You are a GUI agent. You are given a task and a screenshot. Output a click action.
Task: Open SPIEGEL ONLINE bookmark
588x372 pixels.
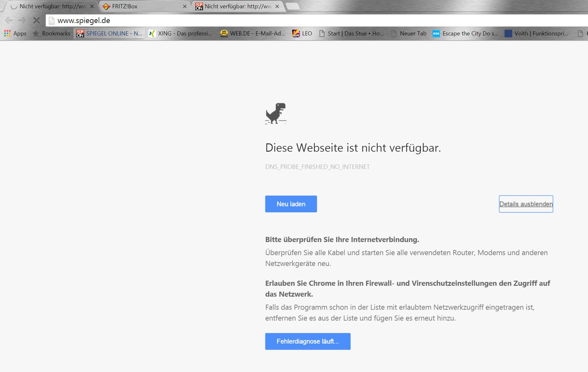click(109, 33)
